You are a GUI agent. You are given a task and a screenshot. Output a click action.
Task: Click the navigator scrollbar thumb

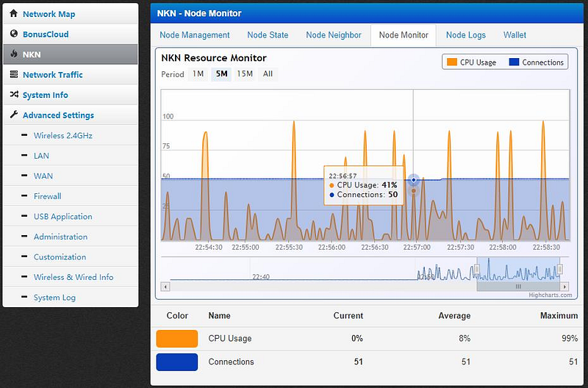(518, 287)
